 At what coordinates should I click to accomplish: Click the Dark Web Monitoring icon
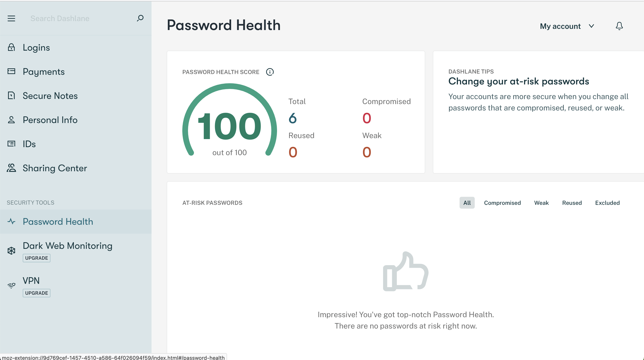click(11, 250)
